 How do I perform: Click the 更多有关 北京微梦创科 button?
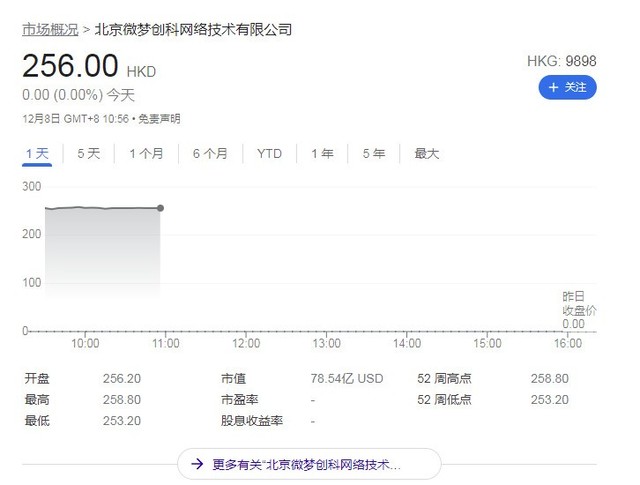pyautogui.click(x=309, y=464)
